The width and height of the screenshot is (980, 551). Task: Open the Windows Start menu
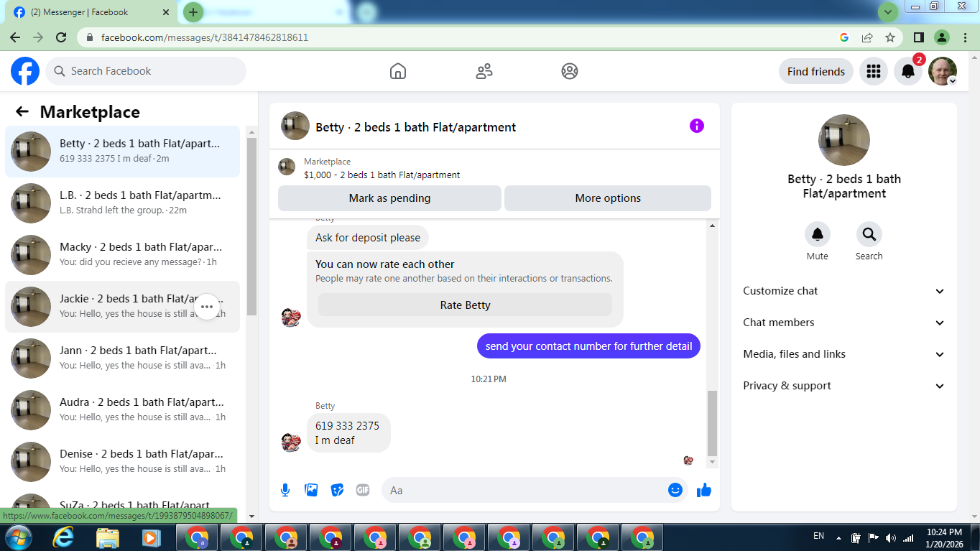[x=18, y=537]
